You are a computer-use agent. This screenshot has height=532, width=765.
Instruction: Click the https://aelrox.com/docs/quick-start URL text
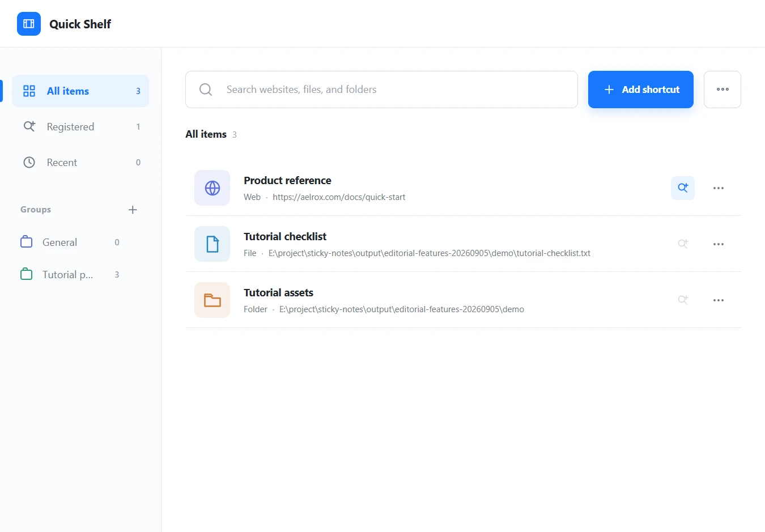pyautogui.click(x=339, y=197)
